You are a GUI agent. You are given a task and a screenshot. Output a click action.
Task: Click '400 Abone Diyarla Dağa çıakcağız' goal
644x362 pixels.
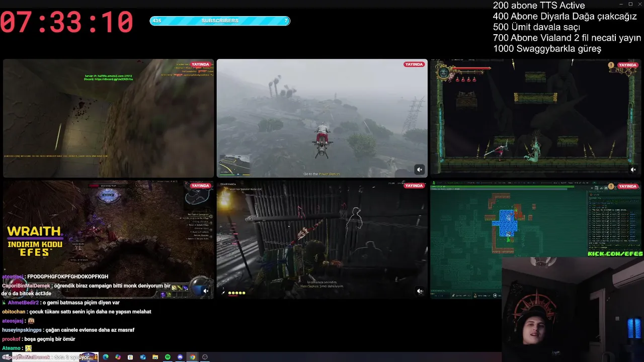pyautogui.click(x=565, y=17)
